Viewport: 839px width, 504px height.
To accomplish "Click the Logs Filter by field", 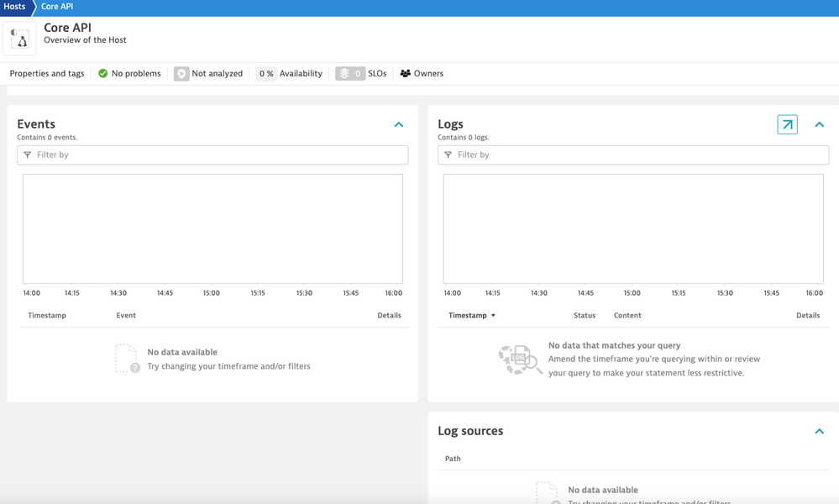I will tap(638, 155).
